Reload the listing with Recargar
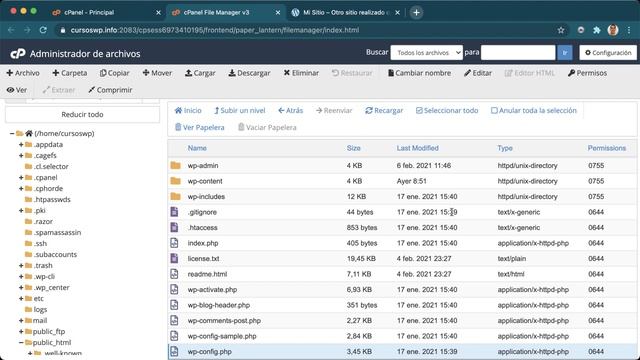This screenshot has height=360, width=640. [384, 111]
